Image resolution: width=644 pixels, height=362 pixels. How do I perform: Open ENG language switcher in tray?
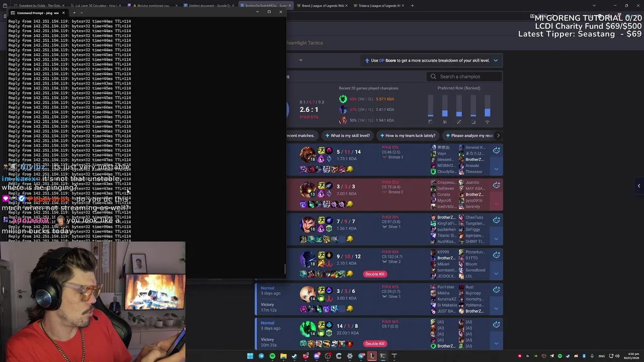(602, 356)
